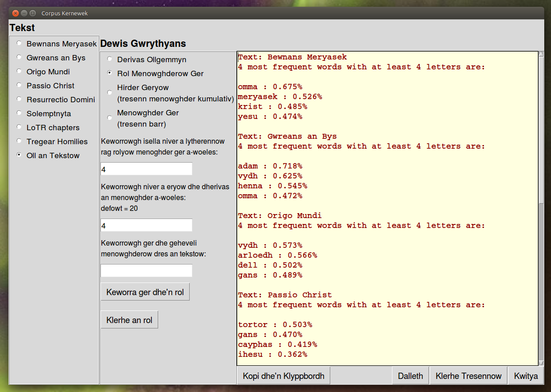The height and width of the screenshot is (392, 551).
Task: Close the Corpus Kernewek window
Action: pos(15,13)
